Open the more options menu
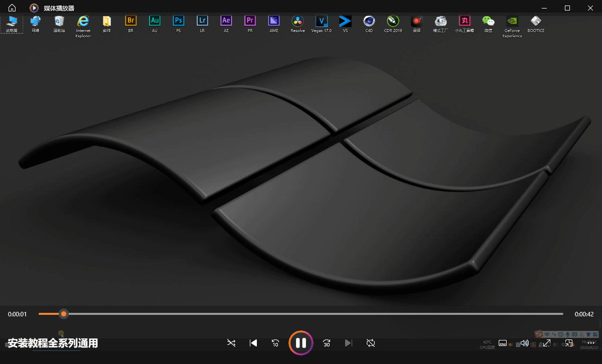This screenshot has width=602, height=364. (590, 343)
